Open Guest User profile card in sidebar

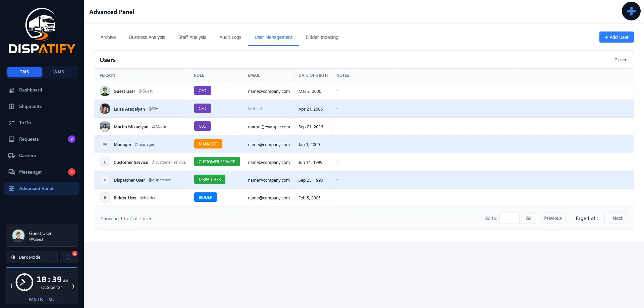click(42, 236)
